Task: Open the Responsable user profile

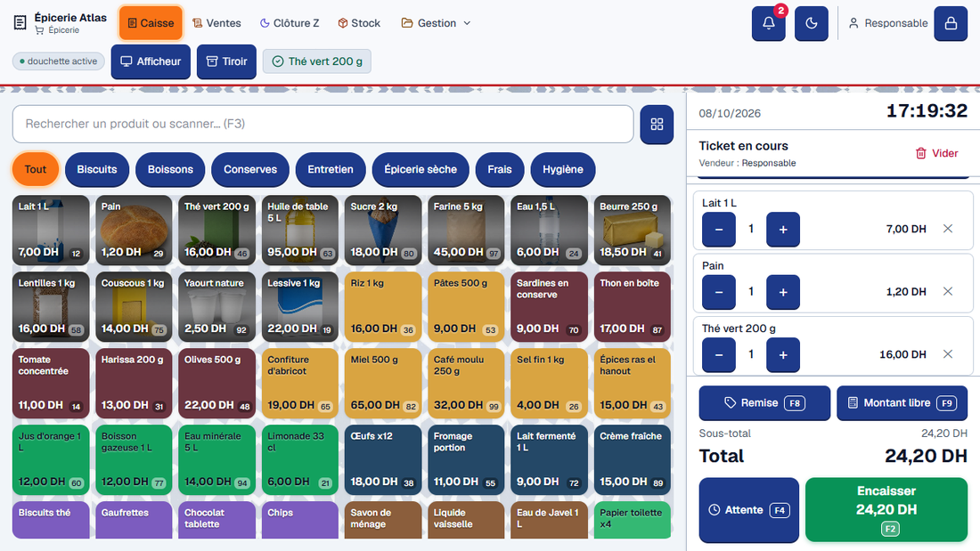Action: pyautogui.click(x=887, y=23)
